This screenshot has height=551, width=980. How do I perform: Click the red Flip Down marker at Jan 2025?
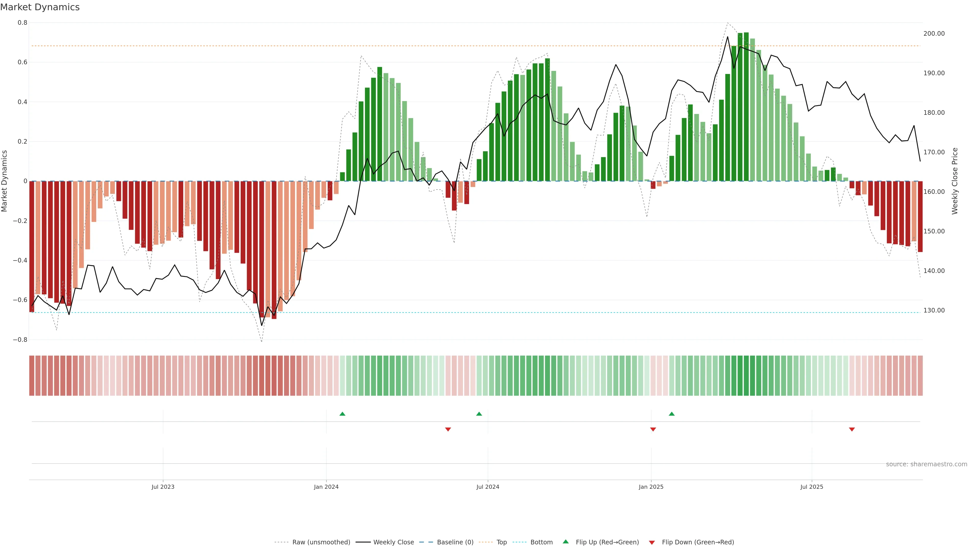pos(653,429)
